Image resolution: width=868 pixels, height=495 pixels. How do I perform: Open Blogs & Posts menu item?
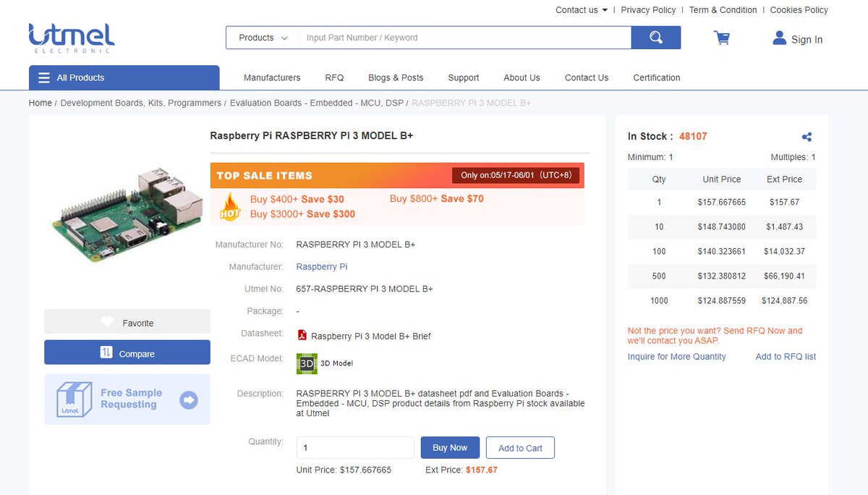(396, 77)
